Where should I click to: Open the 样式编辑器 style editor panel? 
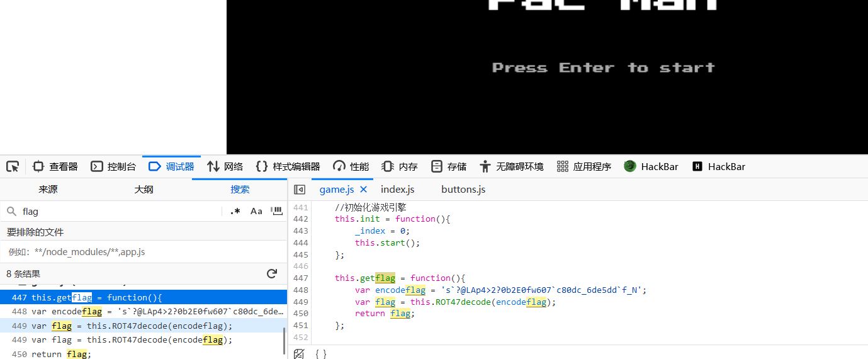click(x=288, y=167)
